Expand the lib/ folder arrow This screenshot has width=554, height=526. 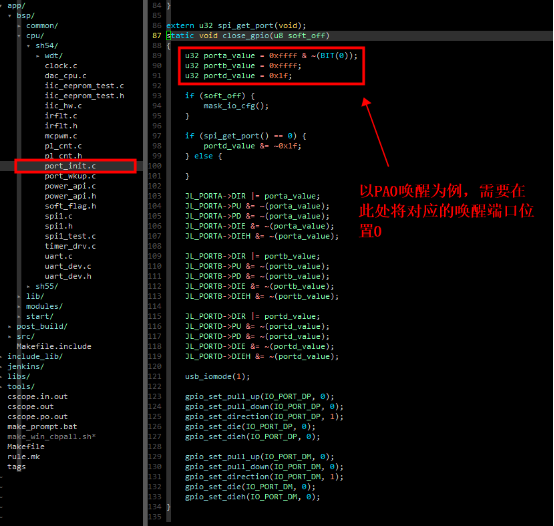pos(19,296)
